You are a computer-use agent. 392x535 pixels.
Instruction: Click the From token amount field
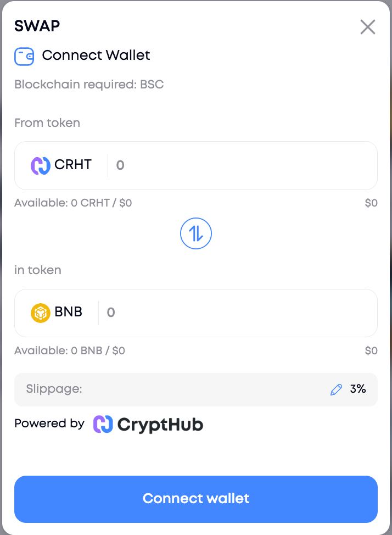coord(242,165)
